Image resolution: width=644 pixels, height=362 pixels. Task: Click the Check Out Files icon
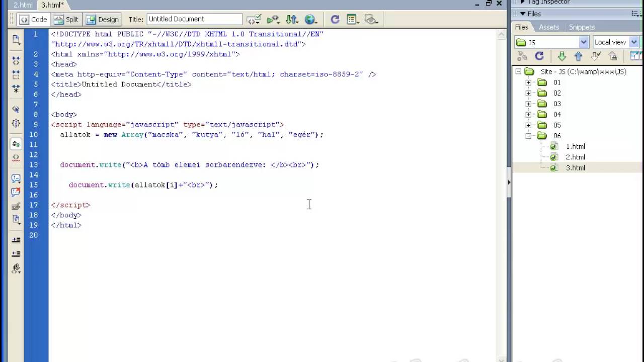click(596, 56)
